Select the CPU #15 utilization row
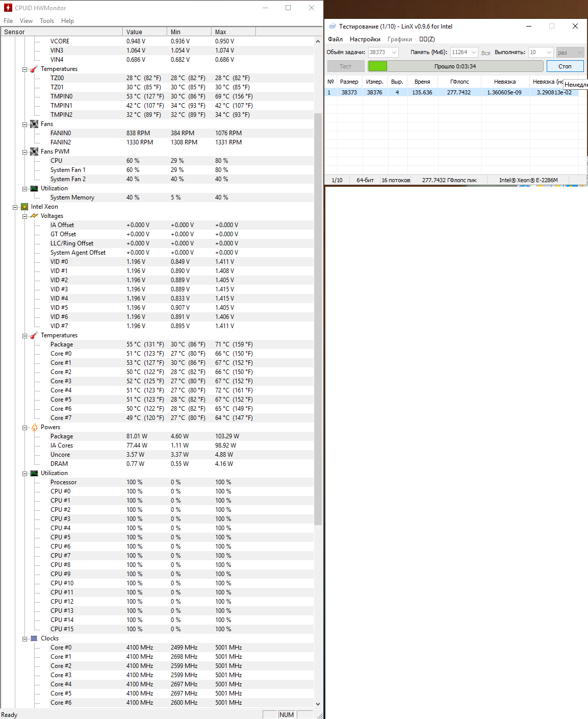Image resolution: width=588 pixels, height=719 pixels. tap(157, 629)
